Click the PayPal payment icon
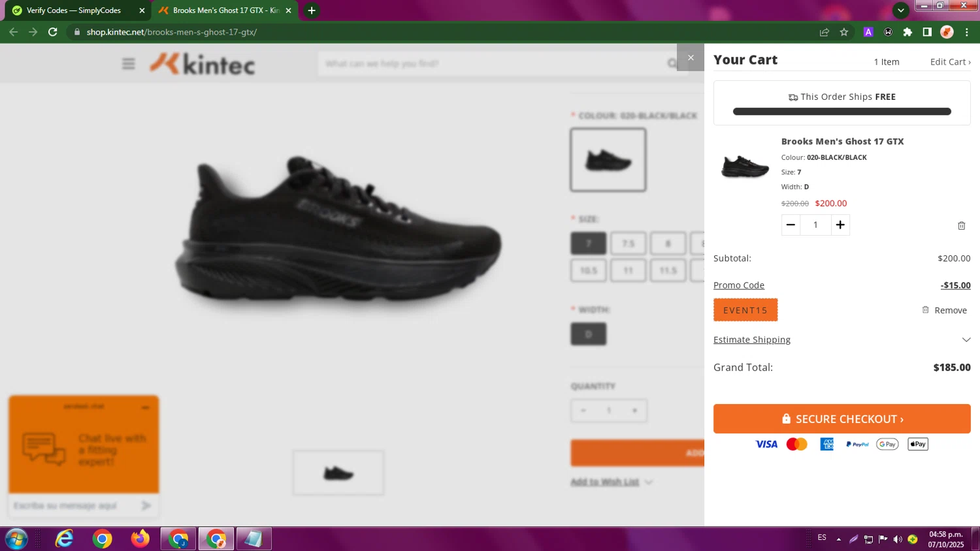The width and height of the screenshot is (980, 551). (857, 444)
